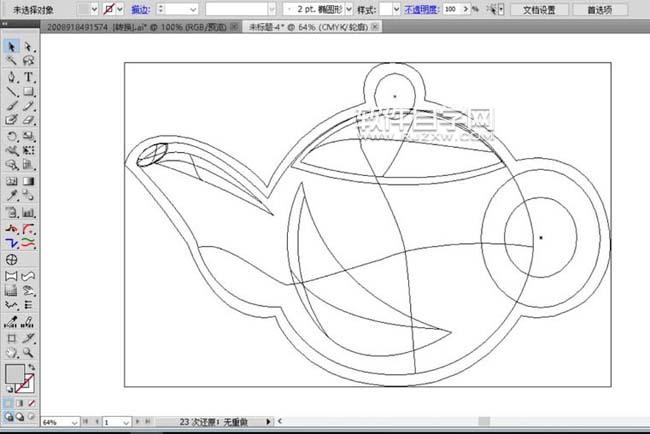
Task: Select the Eyedropper tool
Action: 11,195
